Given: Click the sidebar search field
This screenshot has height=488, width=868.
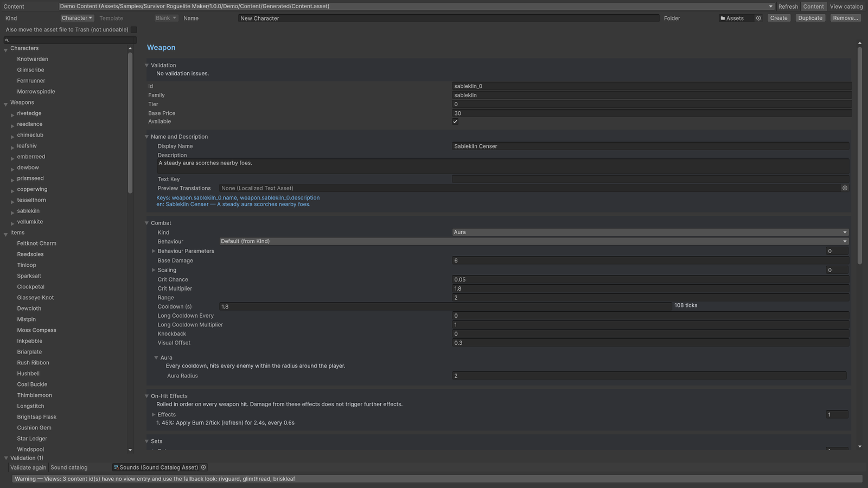Looking at the screenshot, I should pyautogui.click(x=70, y=40).
